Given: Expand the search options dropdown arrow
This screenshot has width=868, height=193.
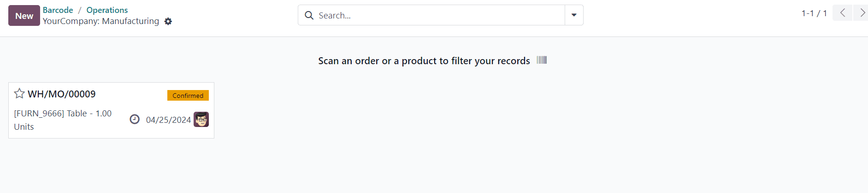Looking at the screenshot, I should click(x=574, y=15).
